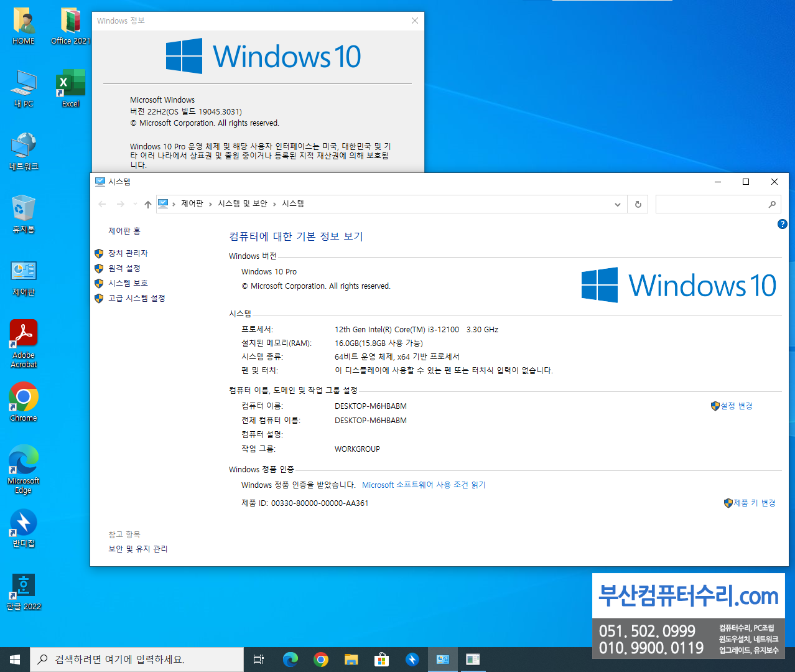Click the search magnifier in 시스템 window
Screen dimensions: 795x672
pos(772,204)
